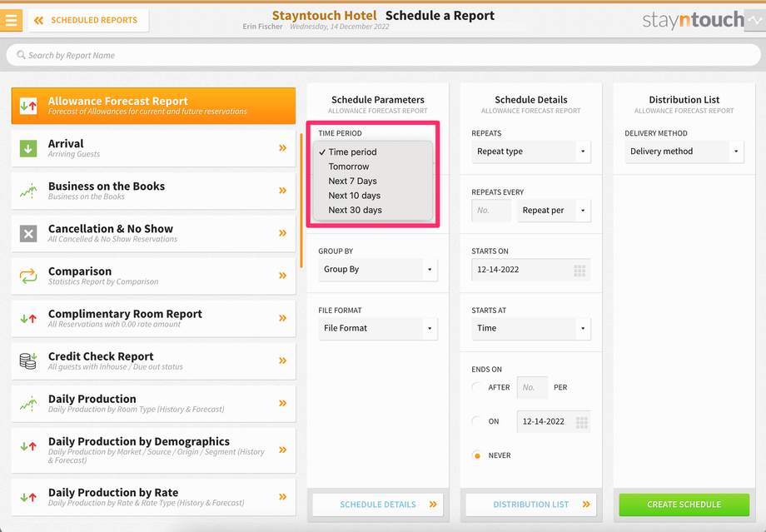Choose Next 30 days option
Screen dimensions: 766x532
(x=373, y=210)
